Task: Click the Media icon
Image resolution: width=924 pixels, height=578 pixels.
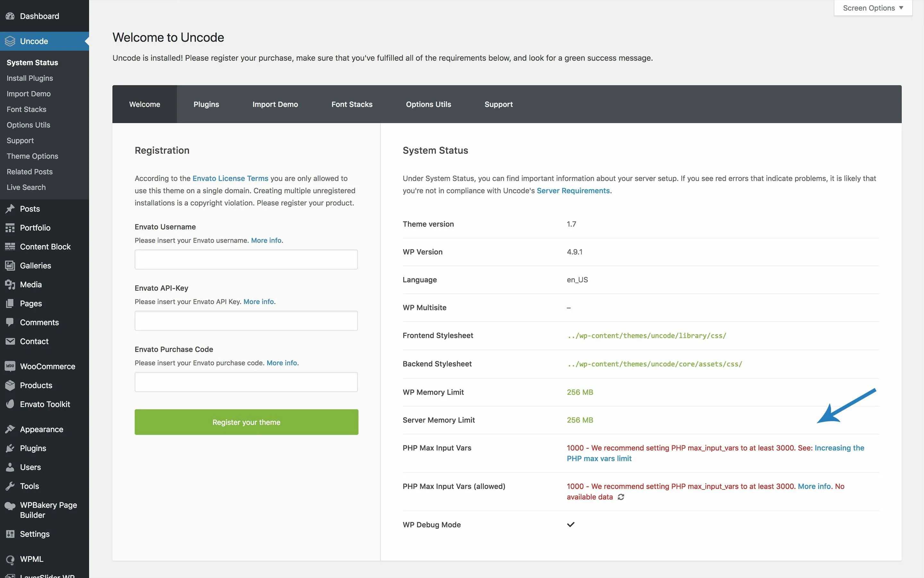Action: (10, 284)
